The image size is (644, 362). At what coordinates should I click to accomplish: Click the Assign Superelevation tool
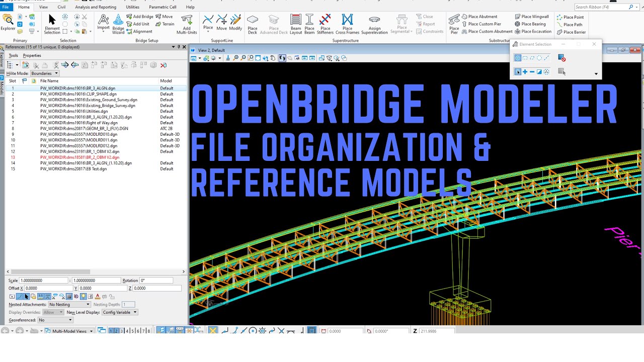click(x=374, y=24)
